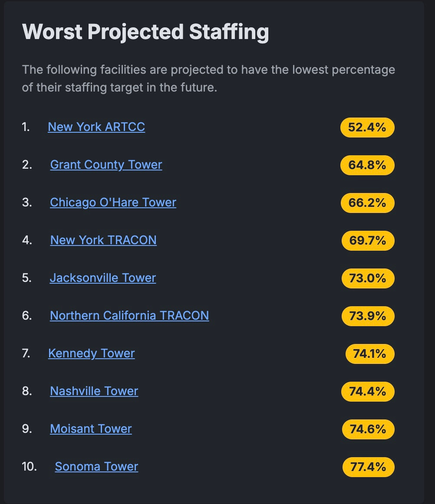
Task: Open the New York TRACON link
Action: click(x=103, y=240)
